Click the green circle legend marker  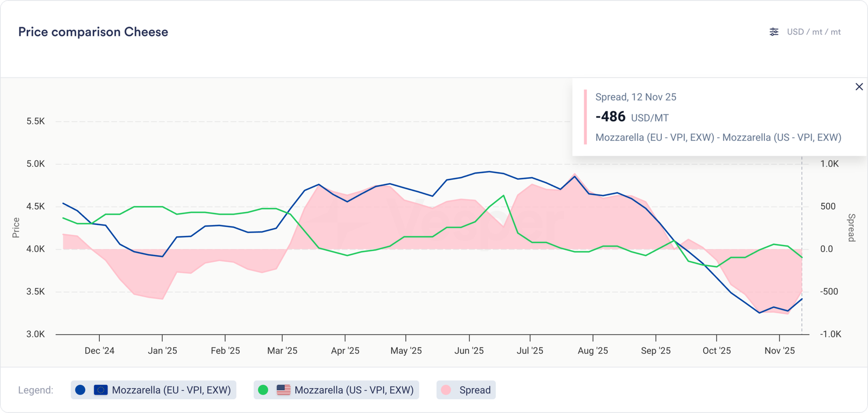263,390
